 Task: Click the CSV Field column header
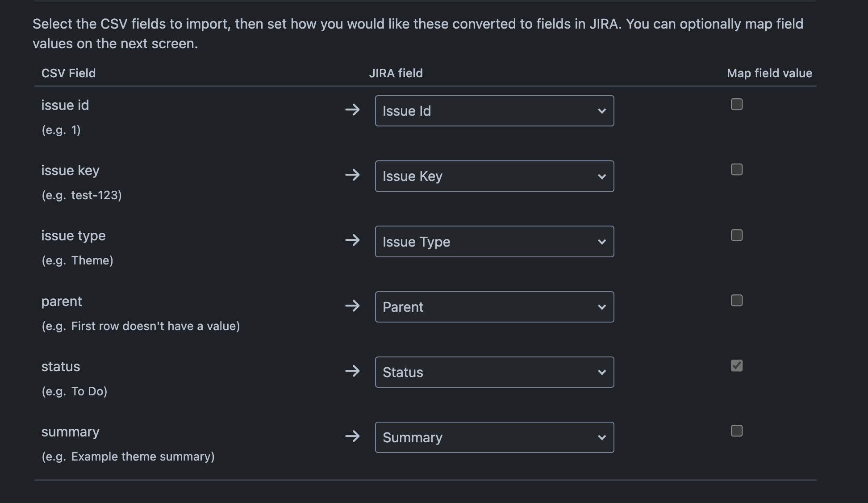pyautogui.click(x=68, y=73)
